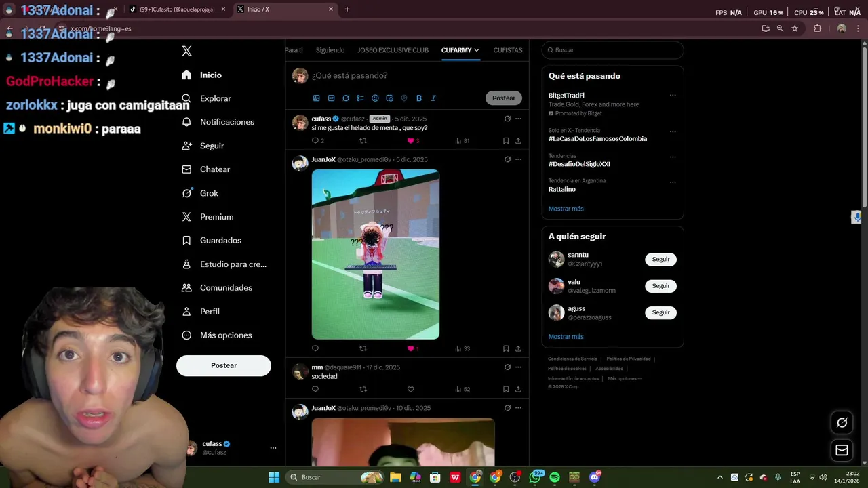The image size is (868, 488).
Task: Open the Notificaciones bell icon
Action: pyautogui.click(x=186, y=122)
